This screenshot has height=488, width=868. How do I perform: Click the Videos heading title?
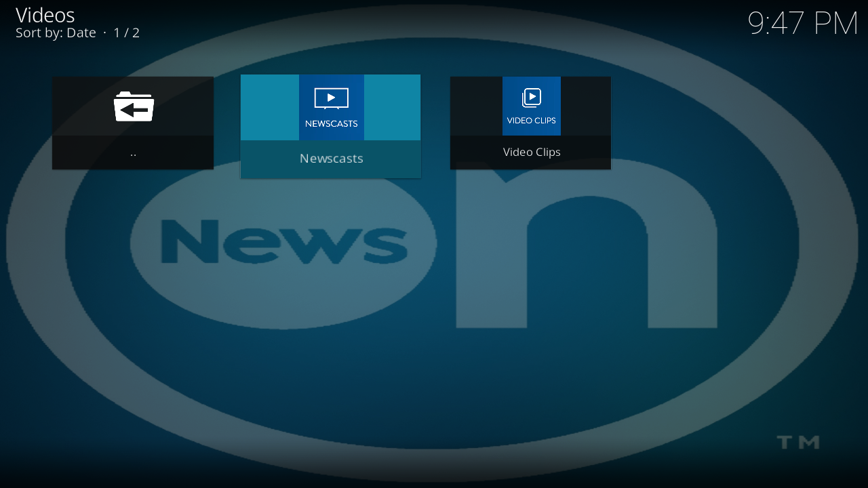(45, 15)
